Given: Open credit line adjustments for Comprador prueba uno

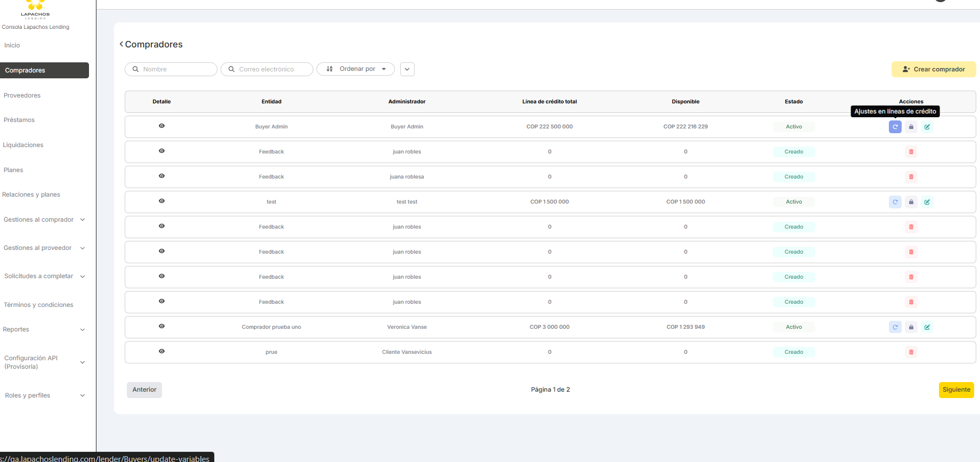Looking at the screenshot, I should [895, 327].
